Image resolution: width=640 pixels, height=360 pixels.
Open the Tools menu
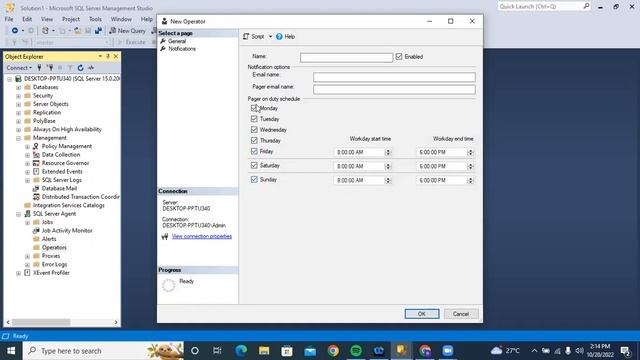[95, 19]
